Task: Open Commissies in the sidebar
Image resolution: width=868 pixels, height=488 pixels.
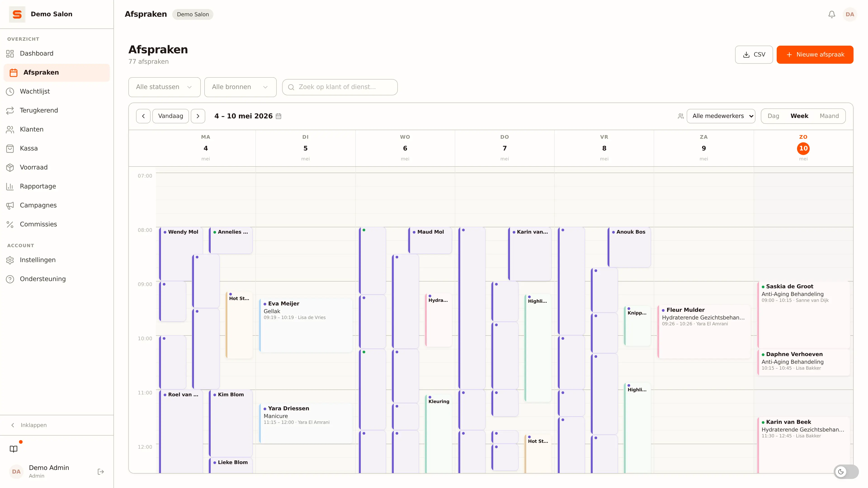Action: point(57,224)
